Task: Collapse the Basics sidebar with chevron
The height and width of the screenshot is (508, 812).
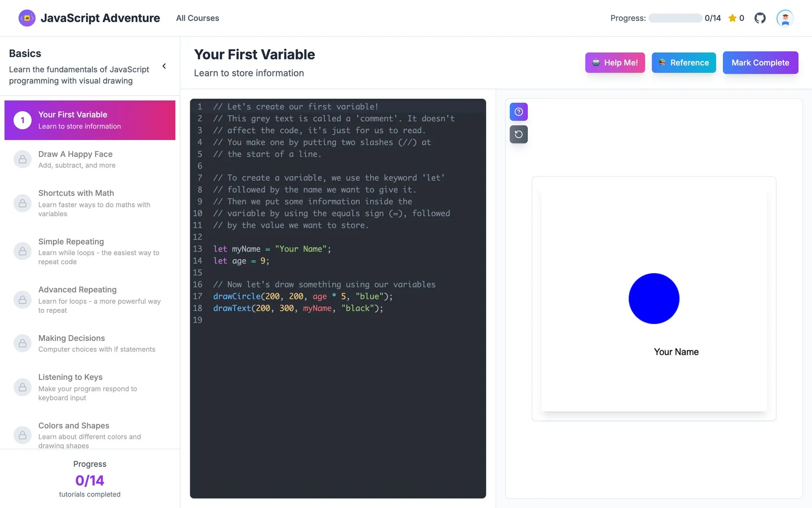Action: coord(164,66)
